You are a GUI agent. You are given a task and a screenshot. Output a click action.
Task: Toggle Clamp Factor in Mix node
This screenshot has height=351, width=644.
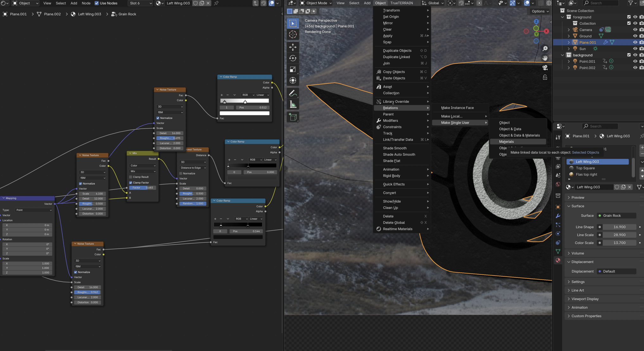[131, 182]
